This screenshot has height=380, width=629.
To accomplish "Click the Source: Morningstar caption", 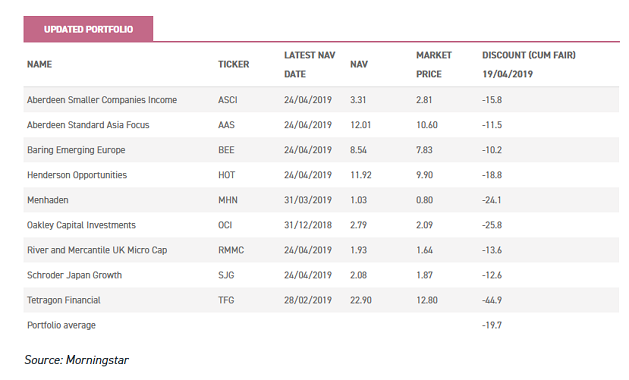I will [76, 360].
